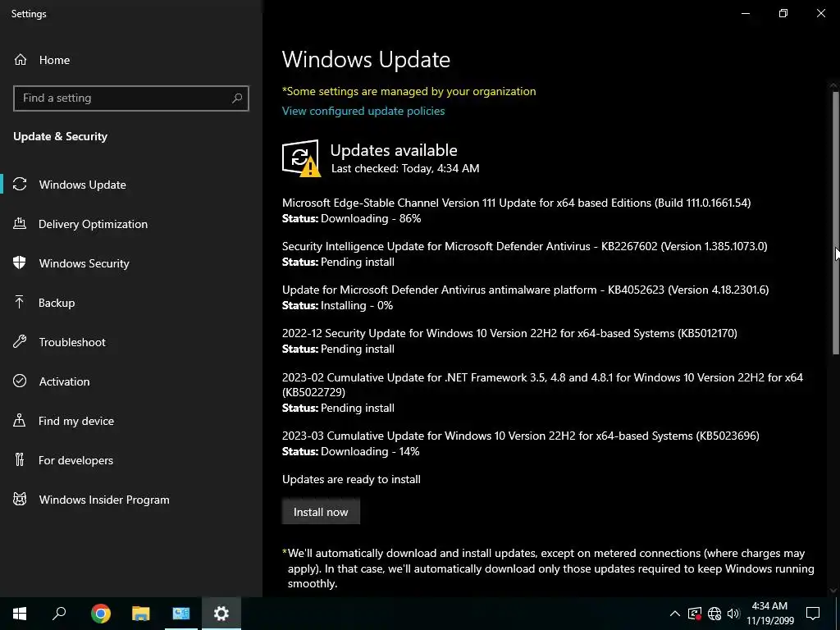Image resolution: width=840 pixels, height=630 pixels.
Task: Click the 2023-03 Cumulative Update KB5023696 entry
Action: tap(521, 436)
